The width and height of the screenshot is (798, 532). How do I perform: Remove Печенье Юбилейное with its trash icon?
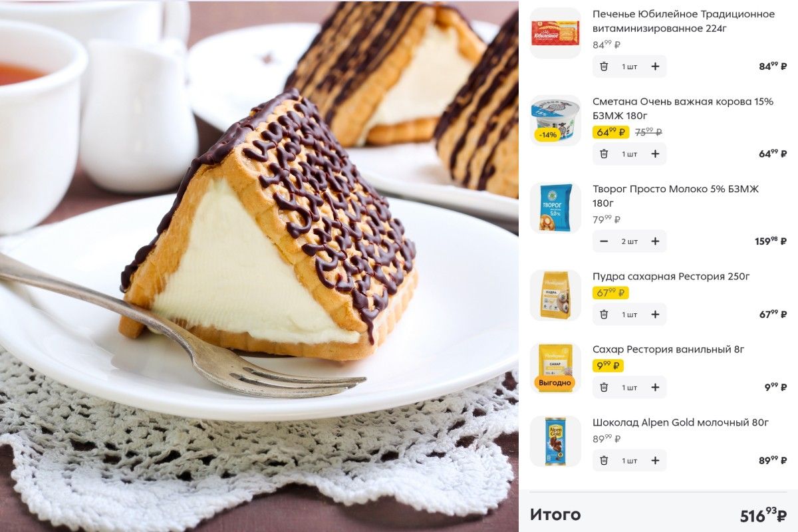pos(604,66)
